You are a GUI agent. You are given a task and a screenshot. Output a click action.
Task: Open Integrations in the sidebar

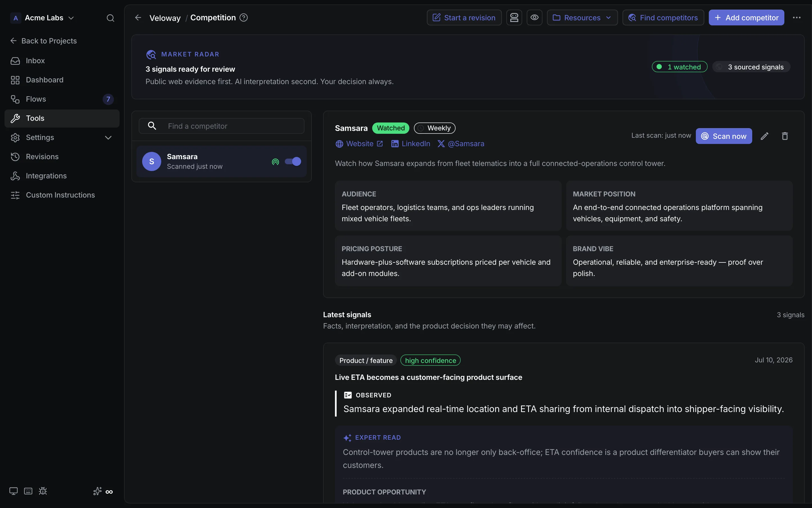(62, 176)
